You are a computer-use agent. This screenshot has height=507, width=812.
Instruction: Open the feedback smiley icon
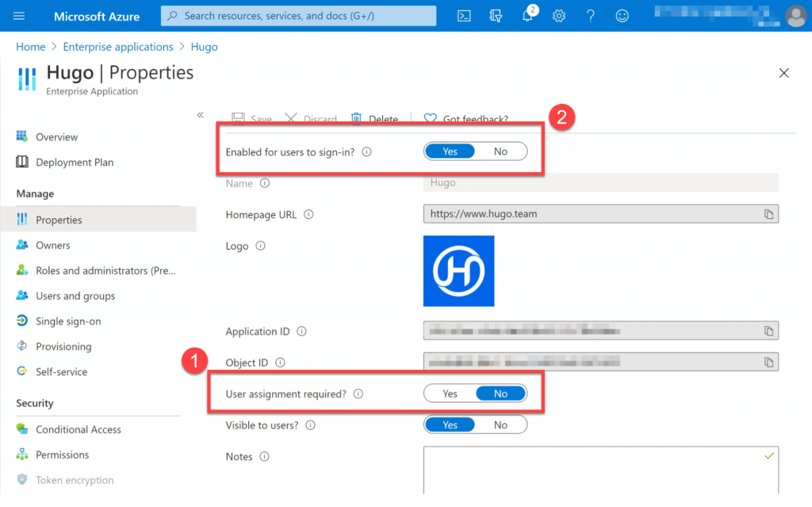coord(622,15)
